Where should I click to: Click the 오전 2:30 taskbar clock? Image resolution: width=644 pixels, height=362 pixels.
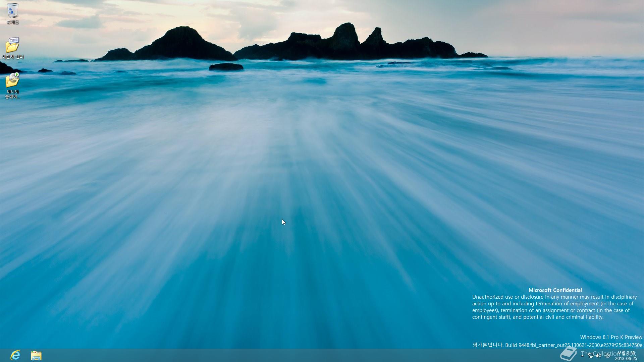click(626, 353)
